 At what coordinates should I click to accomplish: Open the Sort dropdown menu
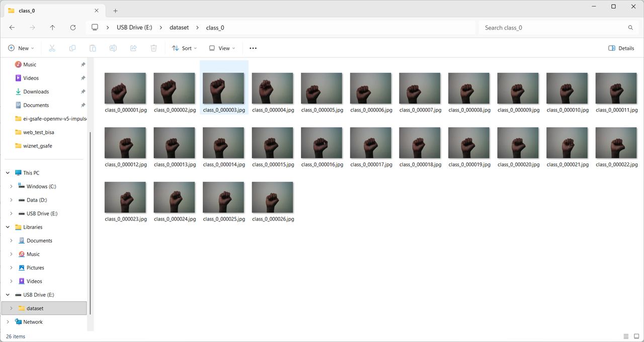click(x=184, y=48)
